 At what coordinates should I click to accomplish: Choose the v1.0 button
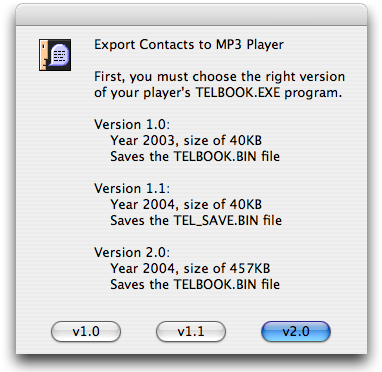tap(86, 331)
